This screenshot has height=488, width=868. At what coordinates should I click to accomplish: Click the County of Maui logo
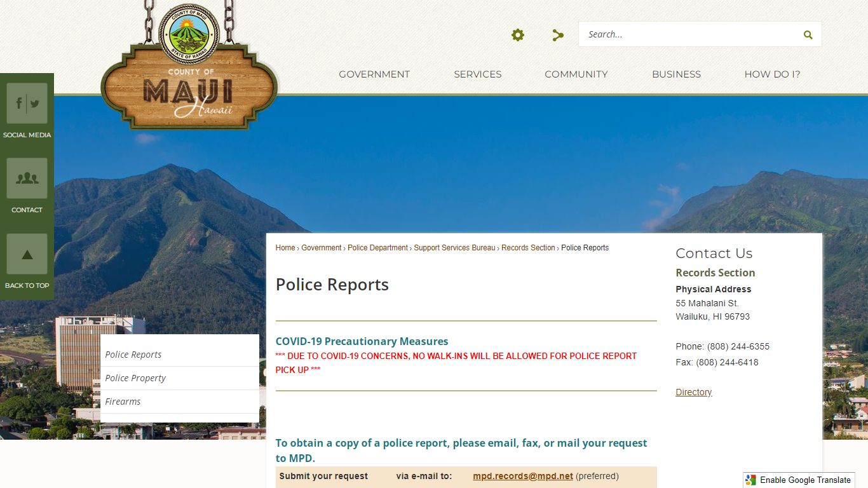pyautogui.click(x=189, y=66)
